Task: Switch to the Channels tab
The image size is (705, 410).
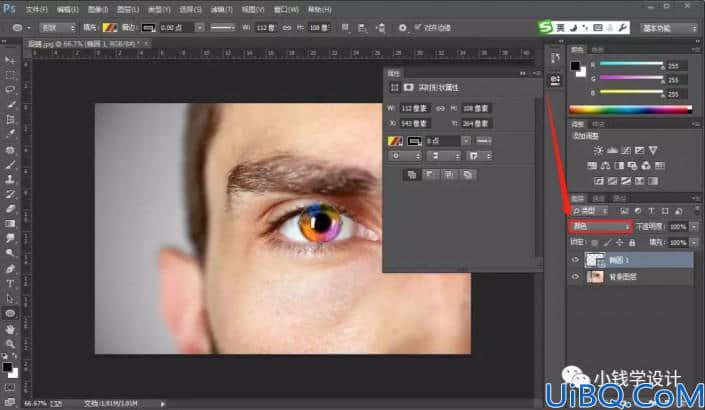Action: (x=598, y=198)
